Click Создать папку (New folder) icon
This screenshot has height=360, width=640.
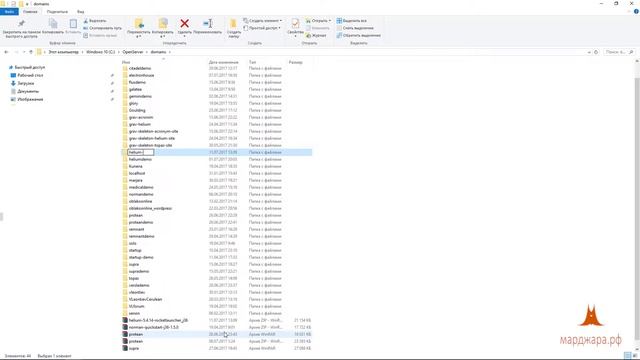coord(233,24)
